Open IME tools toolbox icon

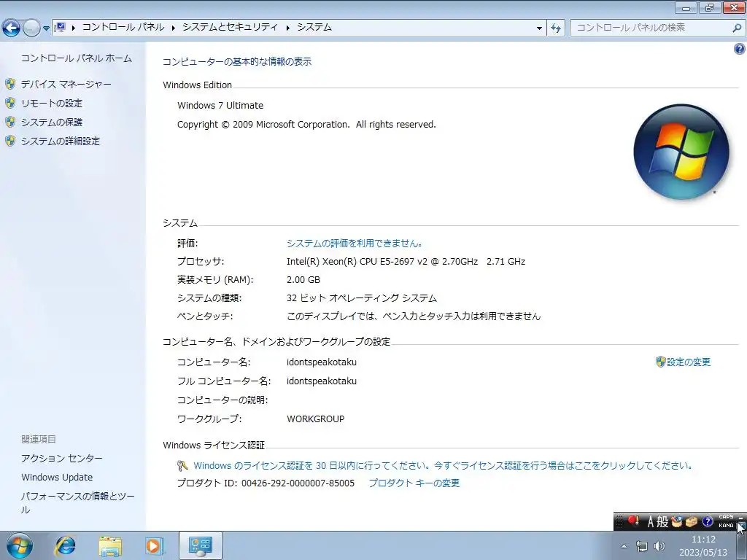point(692,522)
